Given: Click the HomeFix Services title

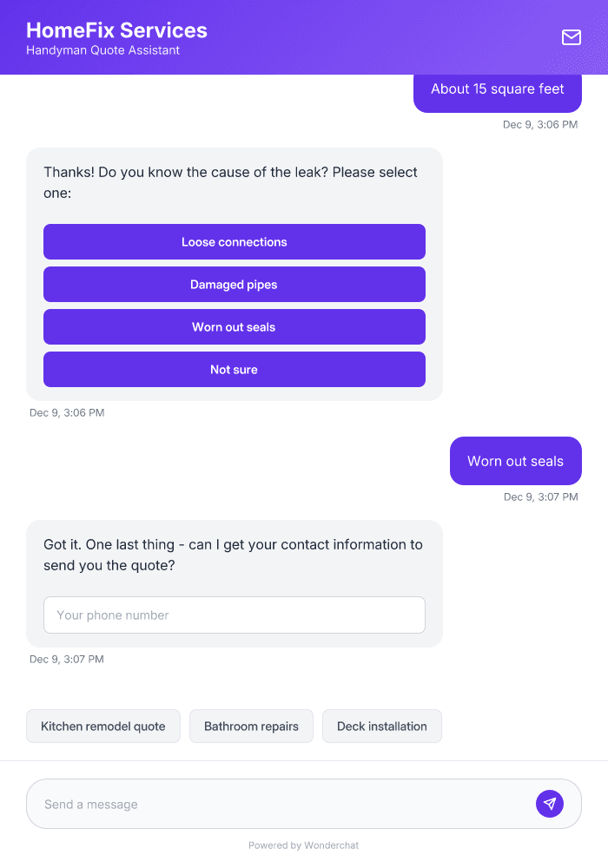Looking at the screenshot, I should (116, 30).
